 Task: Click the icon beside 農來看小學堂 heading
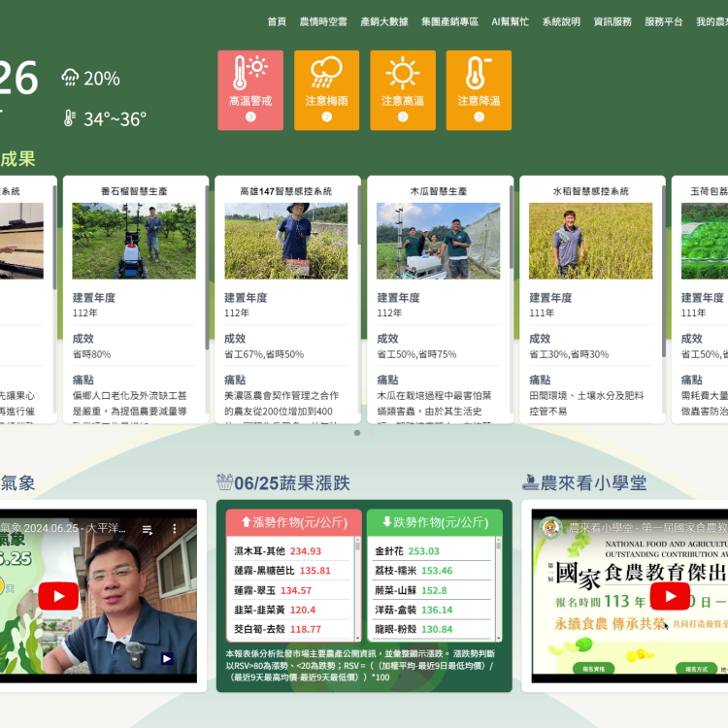click(530, 481)
